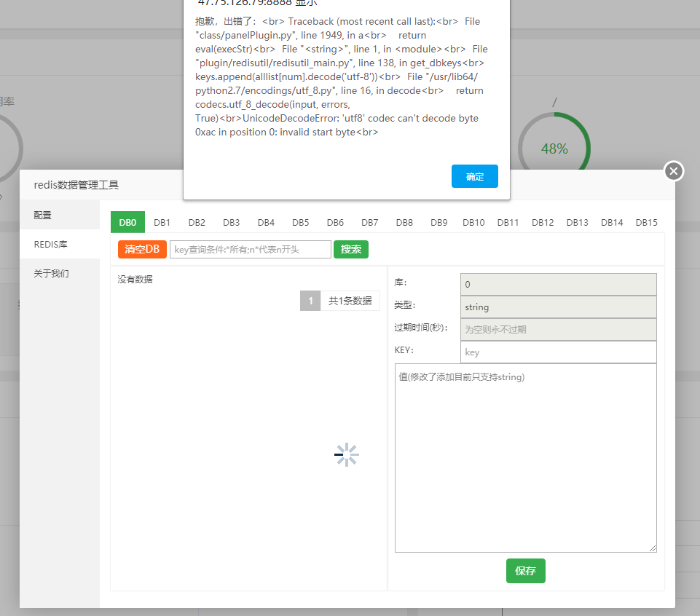The width and height of the screenshot is (700, 616).
Task: Switch to the DB11 tab
Action: [x=508, y=222]
